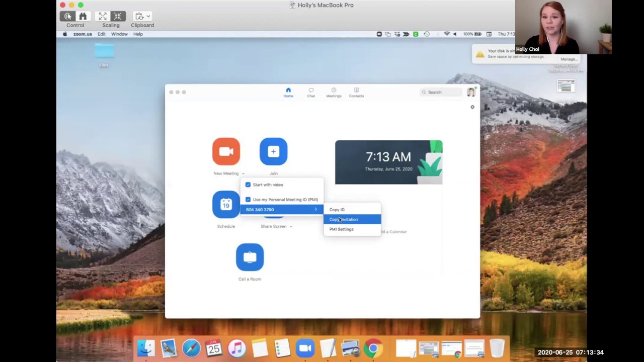Open the Edit menu
This screenshot has height=362, width=644.
click(x=102, y=34)
